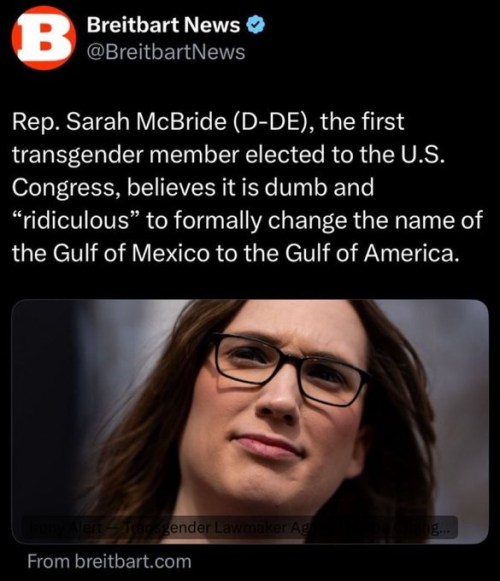Click the faded headline overlay on preview card
Screen dimensions: 500x581
[240, 527]
